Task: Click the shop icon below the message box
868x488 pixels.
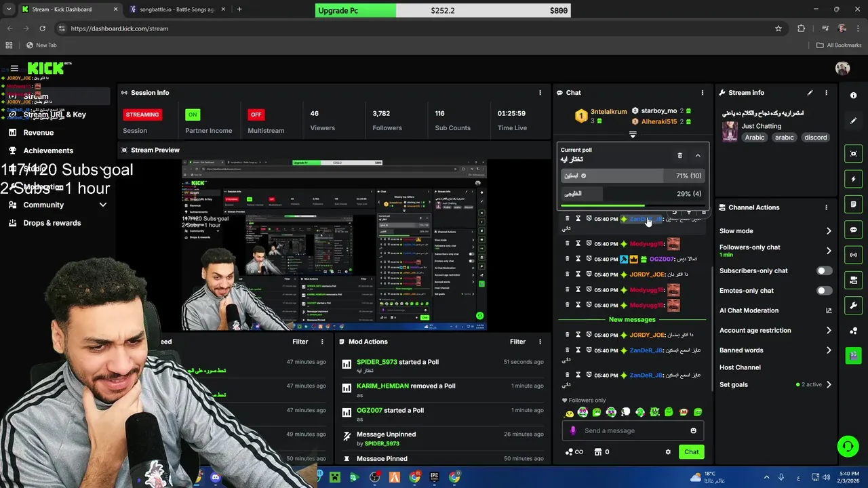Action: (597, 452)
